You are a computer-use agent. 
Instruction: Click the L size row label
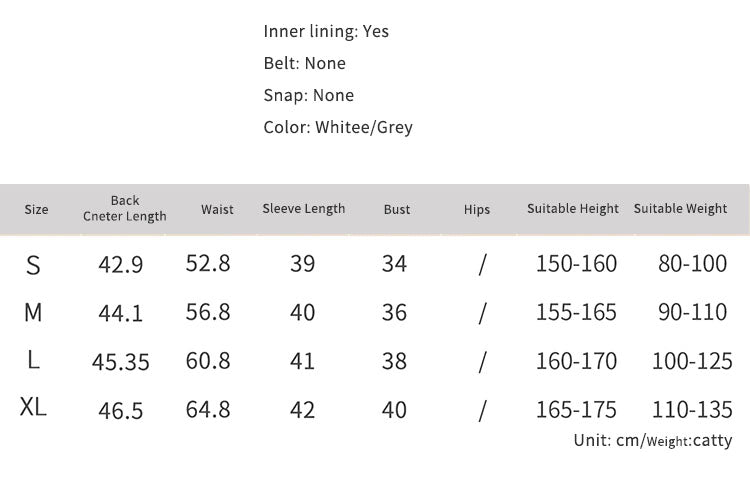point(33,360)
